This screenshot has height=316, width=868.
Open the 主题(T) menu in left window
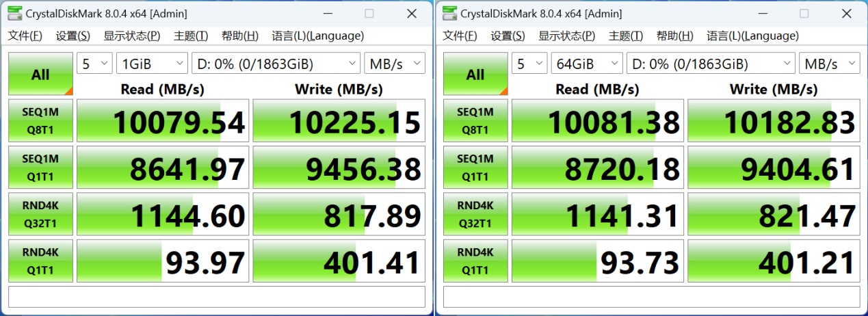[191, 36]
